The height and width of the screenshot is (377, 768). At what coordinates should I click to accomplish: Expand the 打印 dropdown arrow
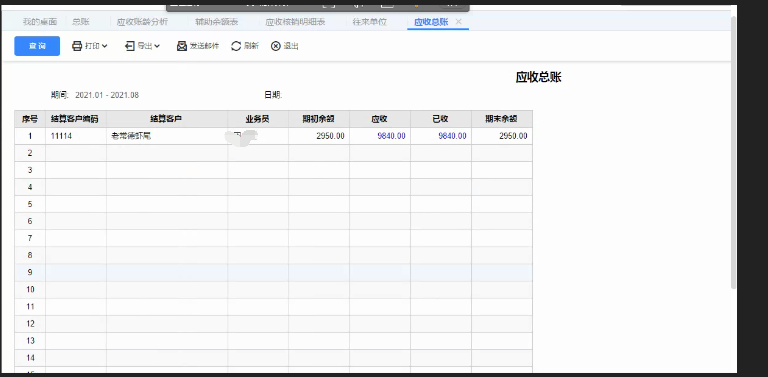coord(105,46)
